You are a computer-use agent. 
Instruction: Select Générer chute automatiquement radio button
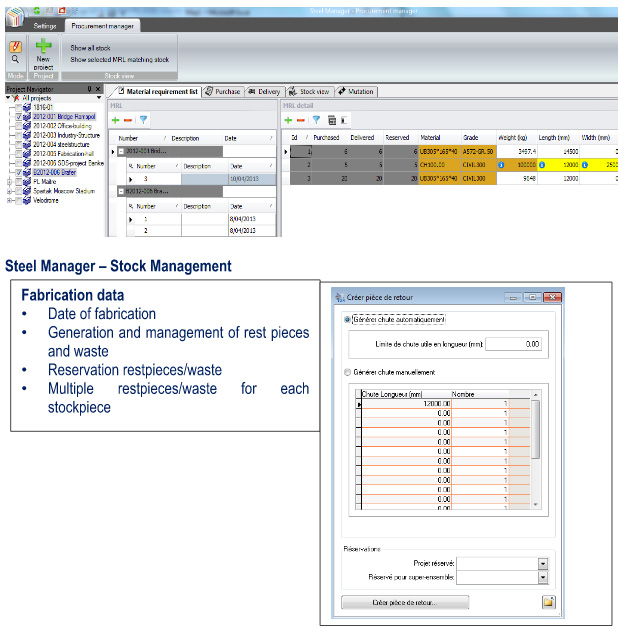coord(347,319)
